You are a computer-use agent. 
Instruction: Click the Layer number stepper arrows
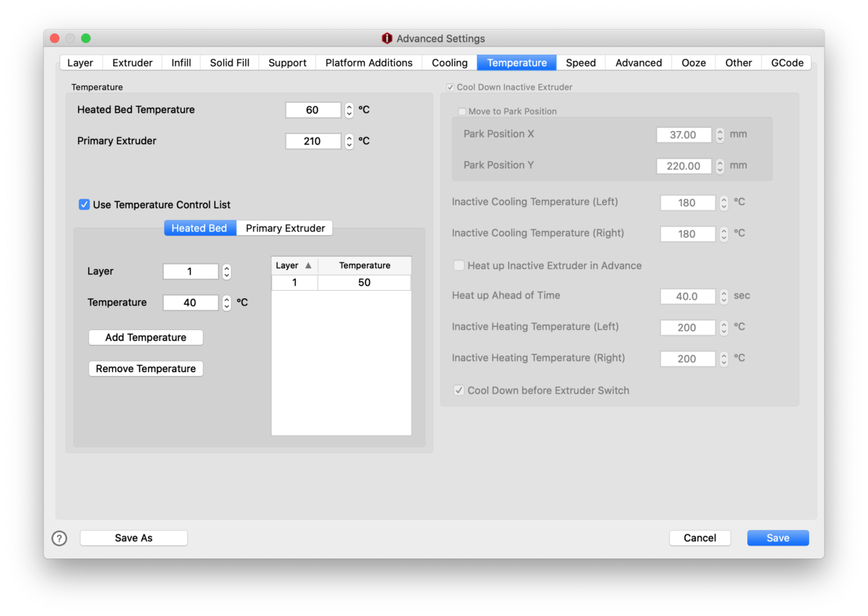(x=226, y=272)
